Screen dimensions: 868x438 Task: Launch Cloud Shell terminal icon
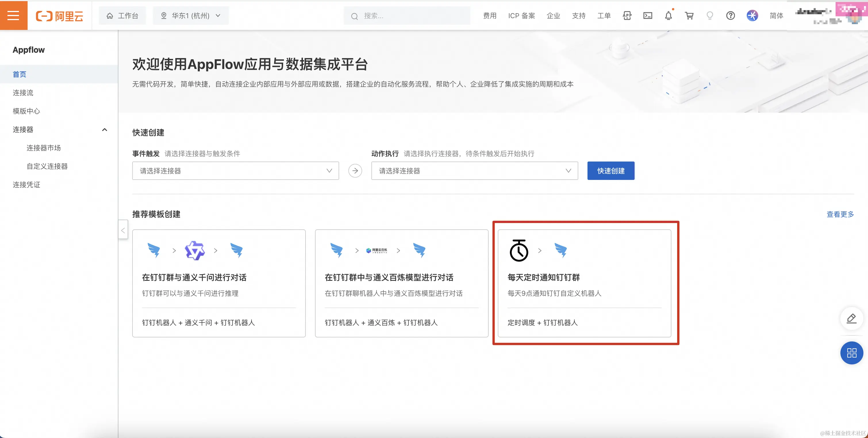tap(648, 16)
